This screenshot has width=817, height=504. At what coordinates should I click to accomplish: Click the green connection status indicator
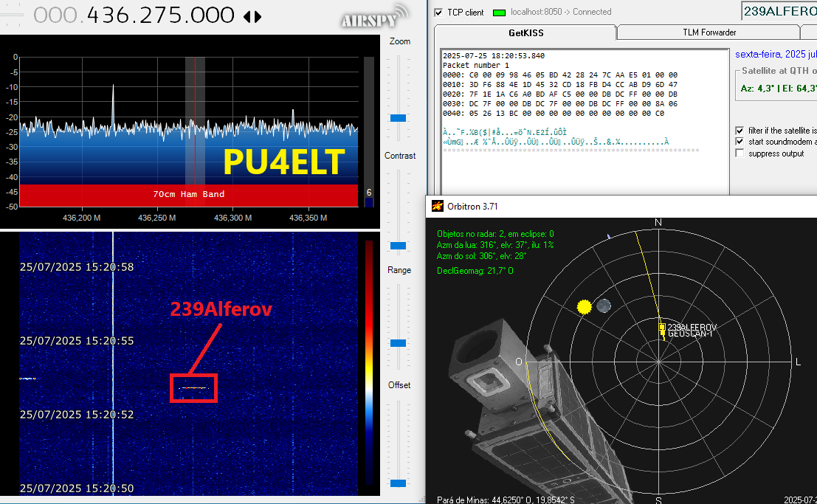tap(497, 13)
